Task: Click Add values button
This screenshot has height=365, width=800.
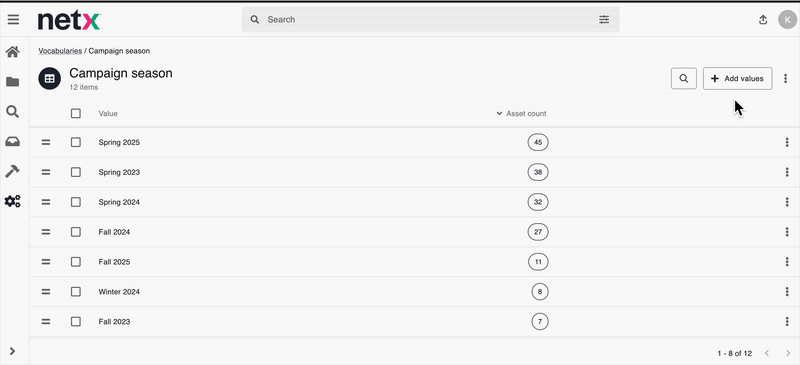Action: click(x=737, y=79)
